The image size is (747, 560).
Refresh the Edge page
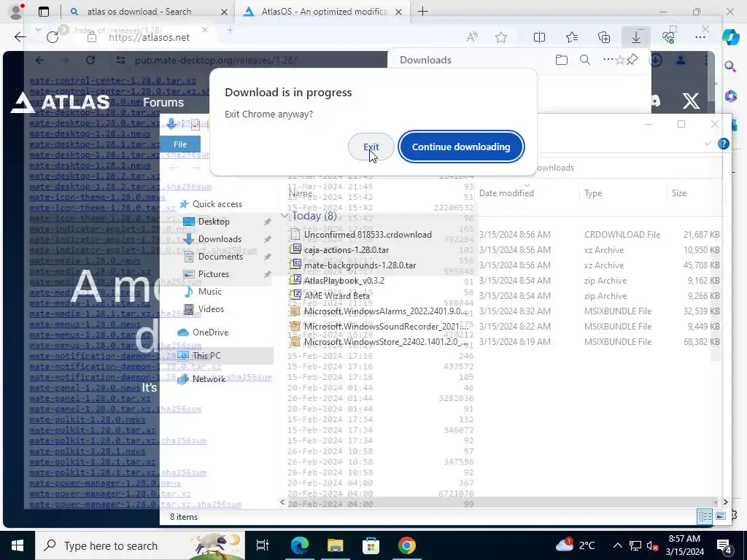(53, 37)
